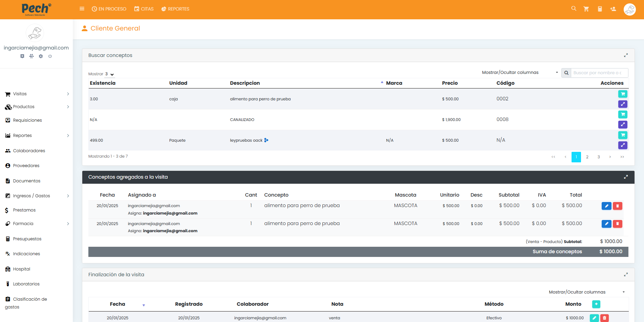Maximize the Buscar conceptos panel
Viewport: 644px width, 322px height.
(x=626, y=55)
